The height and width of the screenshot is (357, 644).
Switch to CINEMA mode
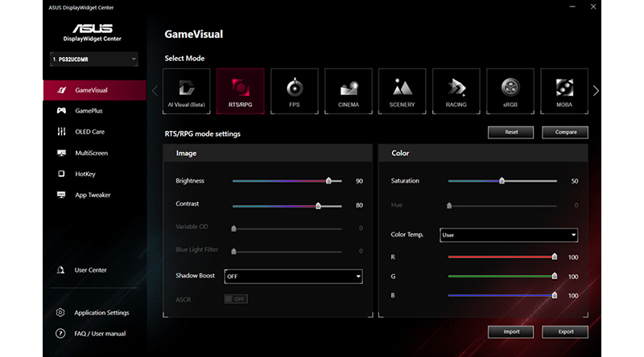tap(349, 91)
